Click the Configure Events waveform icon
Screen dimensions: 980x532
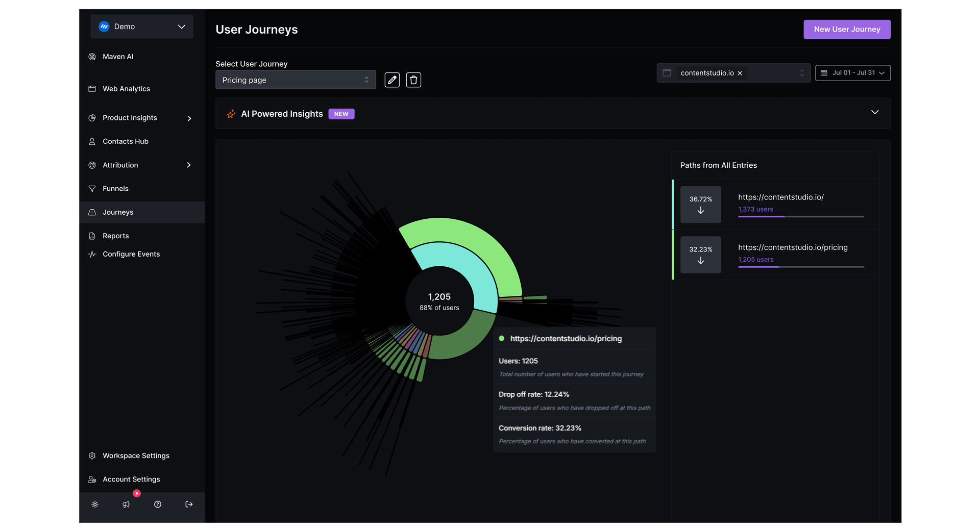coord(92,254)
